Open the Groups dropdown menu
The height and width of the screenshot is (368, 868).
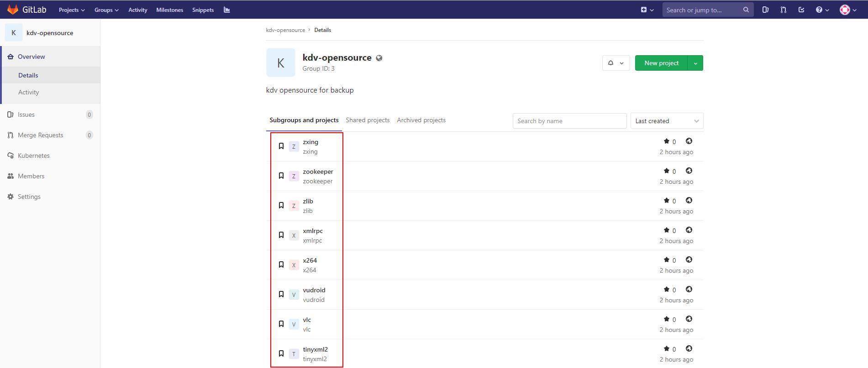click(106, 10)
